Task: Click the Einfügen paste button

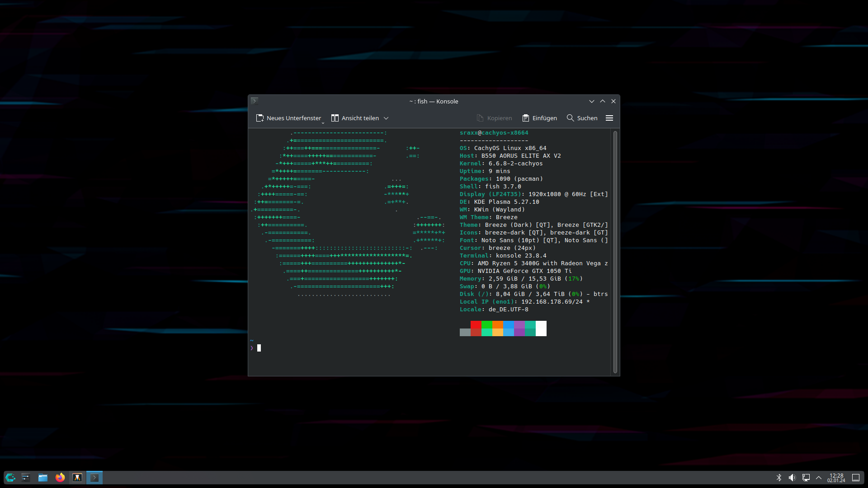Action: tap(540, 118)
